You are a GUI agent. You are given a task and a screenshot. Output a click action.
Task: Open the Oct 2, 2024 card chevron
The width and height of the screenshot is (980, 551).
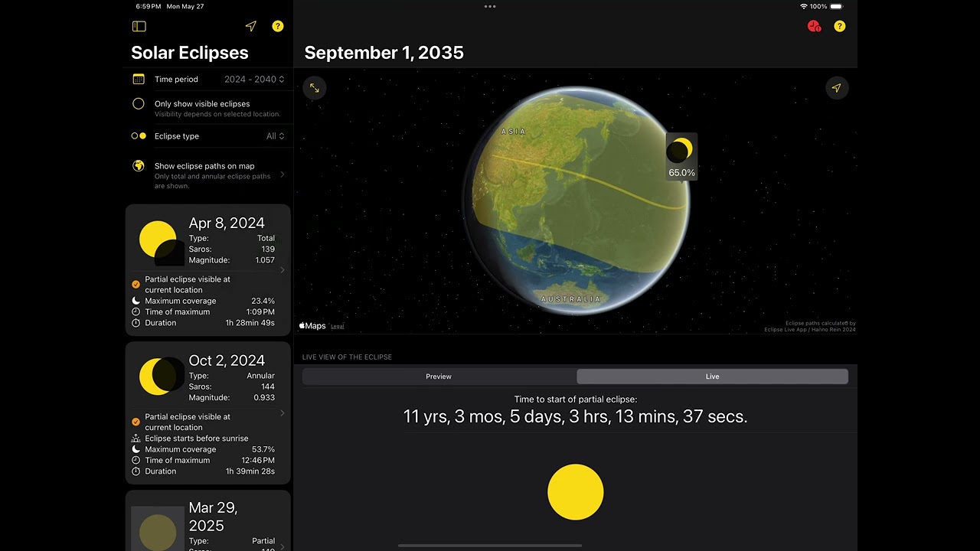tap(283, 413)
